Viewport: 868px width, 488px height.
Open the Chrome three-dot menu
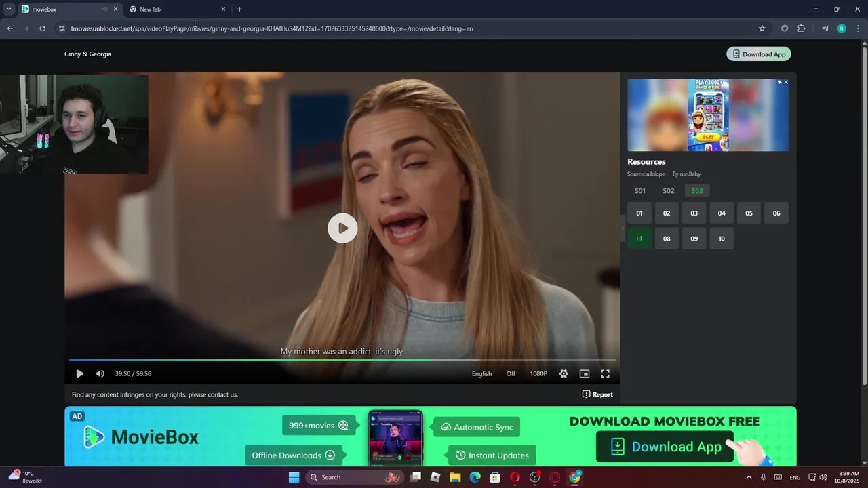click(859, 28)
